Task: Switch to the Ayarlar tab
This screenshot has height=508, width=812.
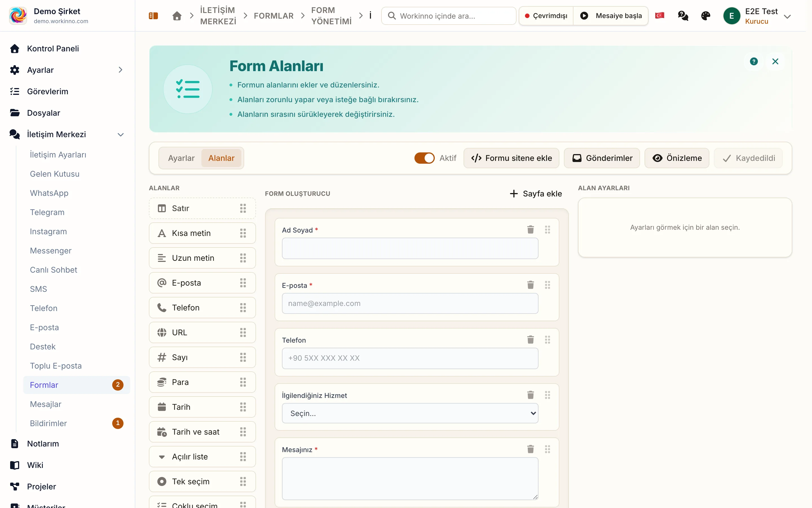Action: tap(181, 158)
